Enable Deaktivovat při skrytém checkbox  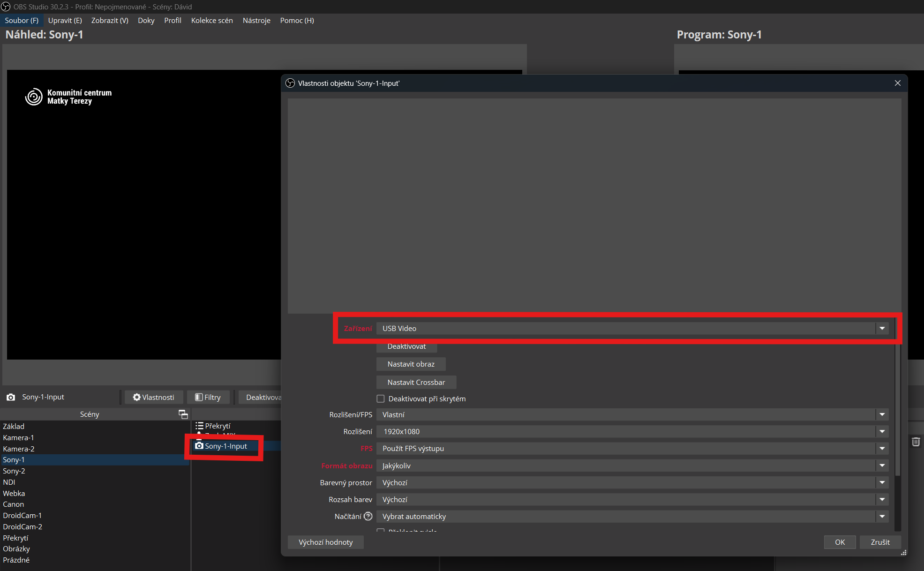coord(381,399)
